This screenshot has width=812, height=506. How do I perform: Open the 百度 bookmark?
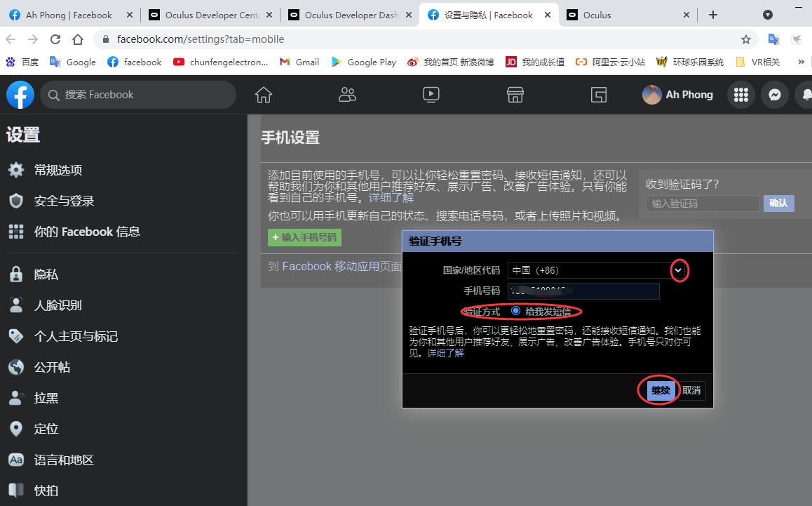coord(22,62)
